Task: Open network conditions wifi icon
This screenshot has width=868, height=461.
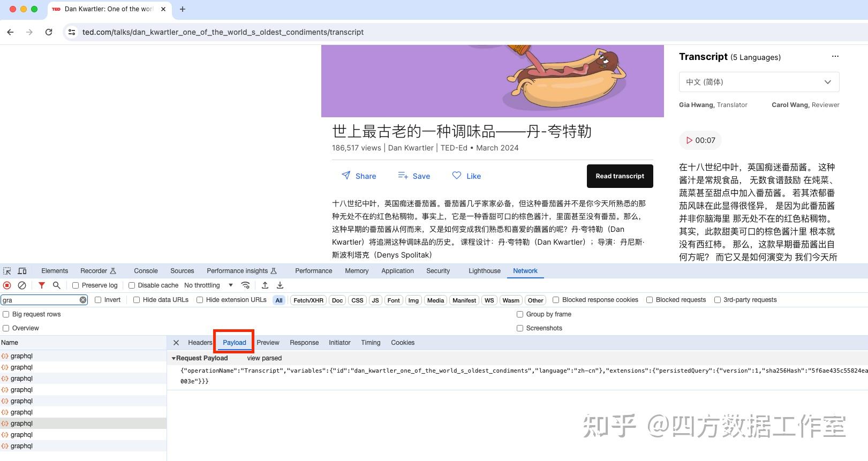Action: pyautogui.click(x=245, y=285)
